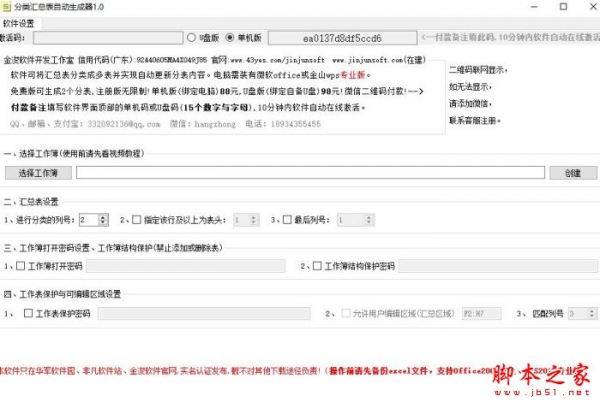The image size is (600, 402).
Task: Click the phone number 18934355455
Action: [x=296, y=124]
